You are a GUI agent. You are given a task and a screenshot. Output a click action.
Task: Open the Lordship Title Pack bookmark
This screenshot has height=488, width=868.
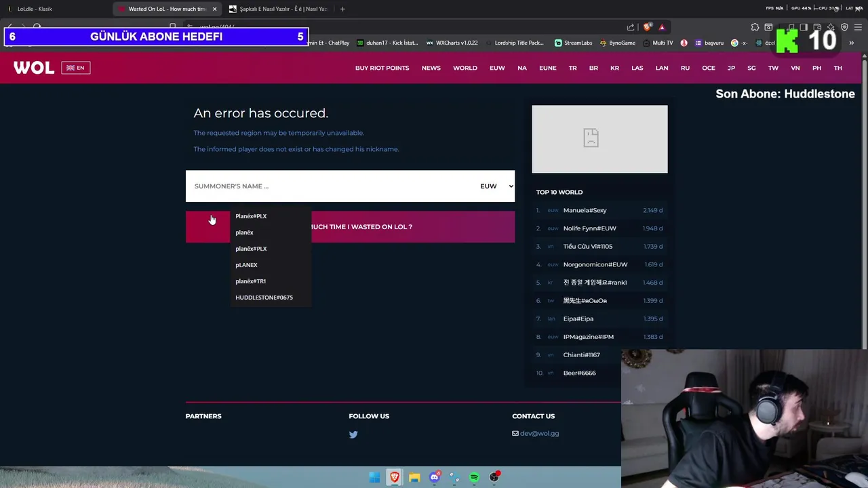pyautogui.click(x=514, y=43)
